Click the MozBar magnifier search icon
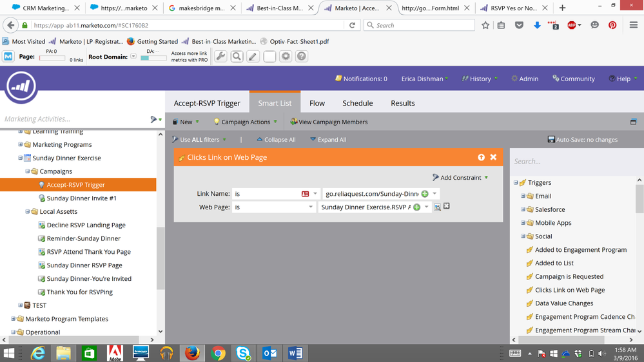Image resolution: width=644 pixels, height=362 pixels. point(237,56)
